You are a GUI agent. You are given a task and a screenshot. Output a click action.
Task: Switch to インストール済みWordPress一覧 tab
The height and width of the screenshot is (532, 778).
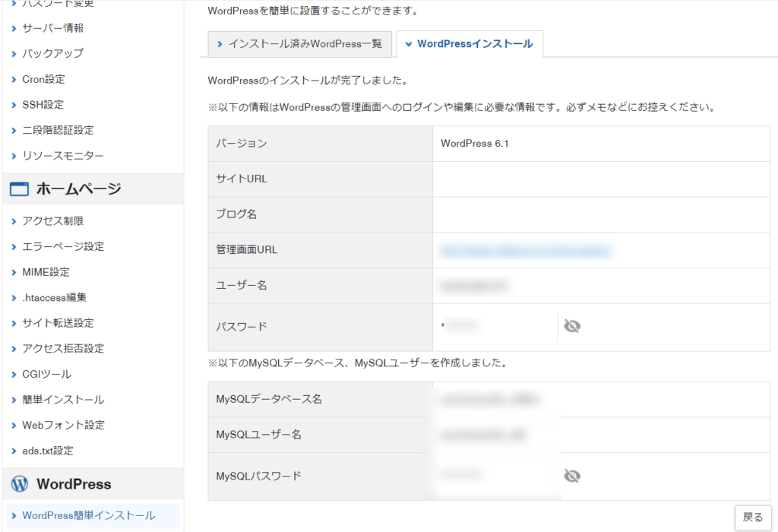tap(299, 44)
